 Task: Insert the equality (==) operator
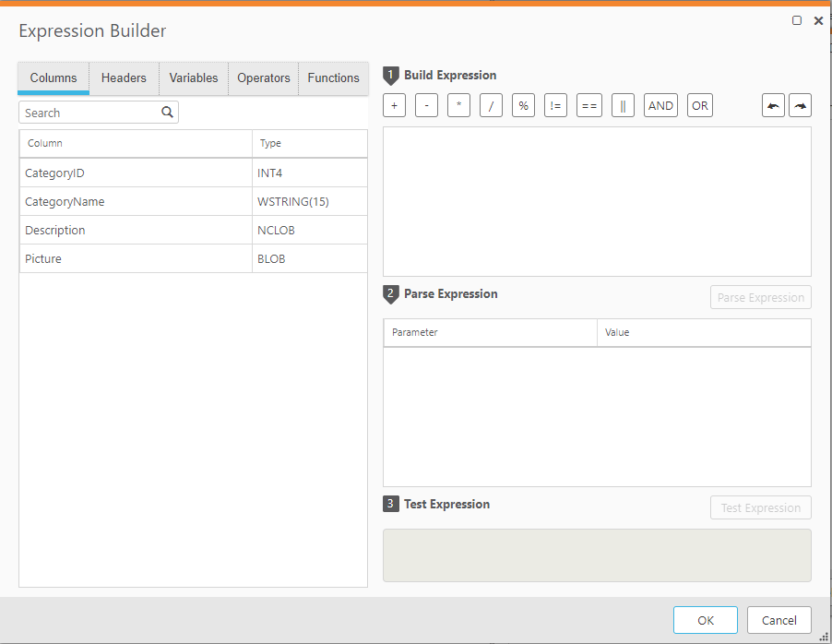tap(588, 105)
